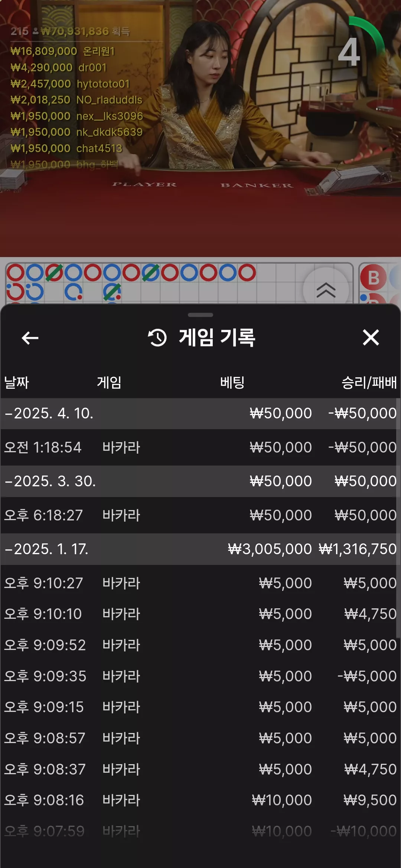Open the 오후 9:09:52 바카라 record

(x=200, y=645)
